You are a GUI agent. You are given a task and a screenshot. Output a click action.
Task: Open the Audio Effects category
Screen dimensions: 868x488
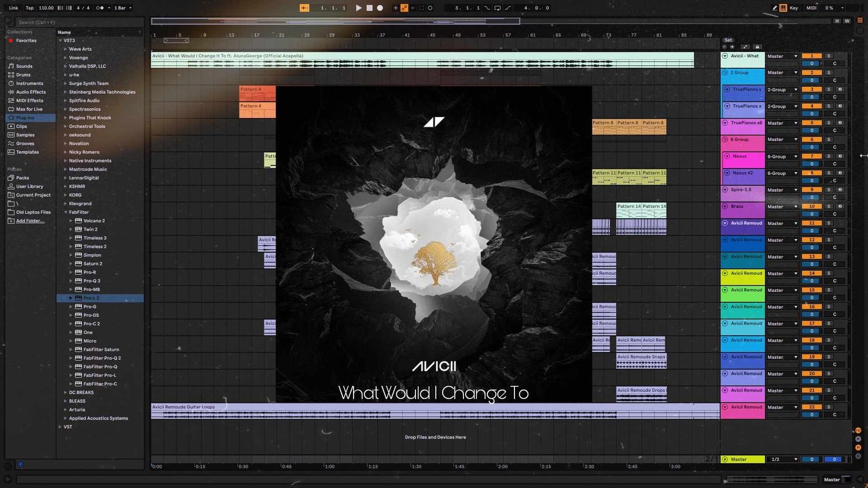point(31,92)
